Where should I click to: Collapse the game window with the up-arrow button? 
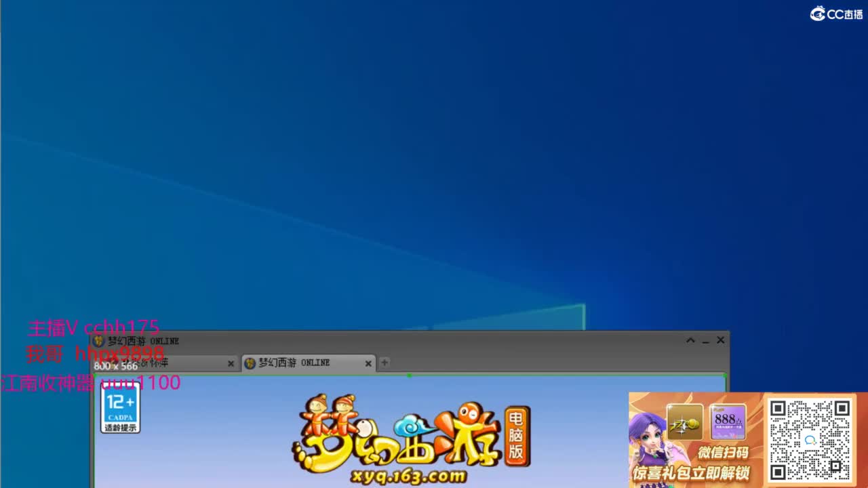pos(690,340)
